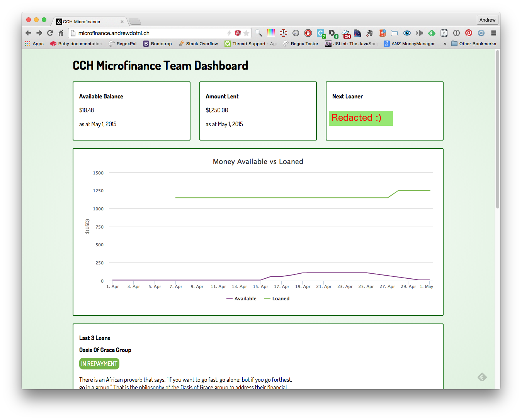The height and width of the screenshot is (420, 522).
Task: Click the Next Loaner card heading
Action: point(347,96)
